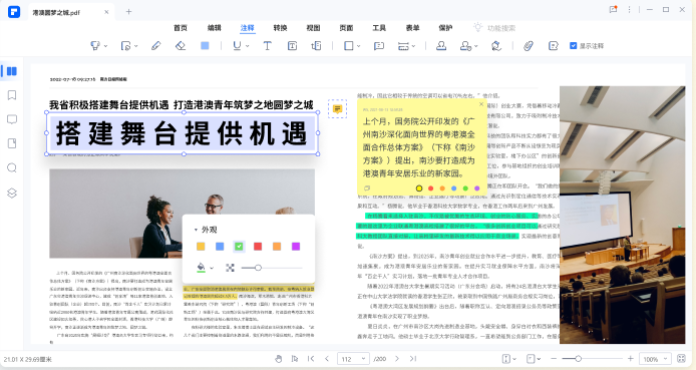Select the pencil drawing tool
Image resolution: width=696 pixels, height=370 pixels.
[x=156, y=46]
